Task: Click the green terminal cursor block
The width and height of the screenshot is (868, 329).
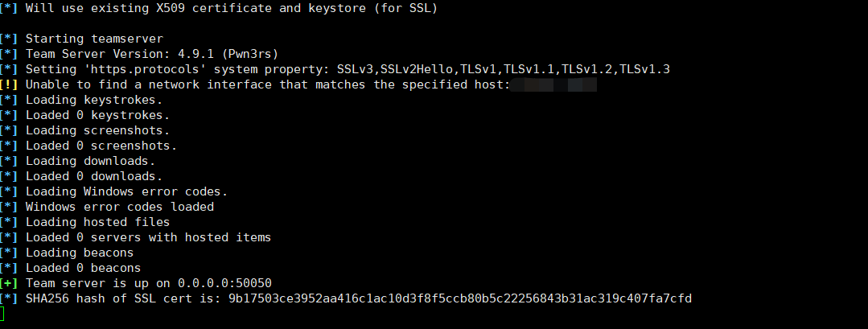Action: pos(2,314)
